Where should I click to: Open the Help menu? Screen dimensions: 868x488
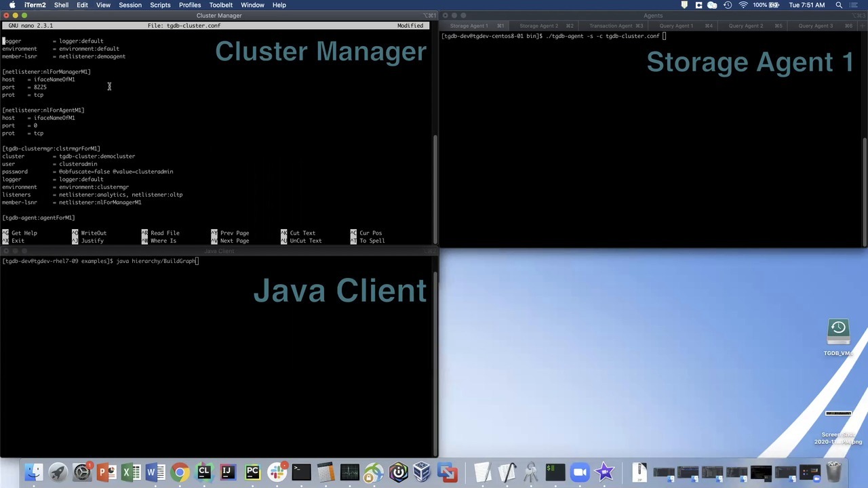click(279, 5)
